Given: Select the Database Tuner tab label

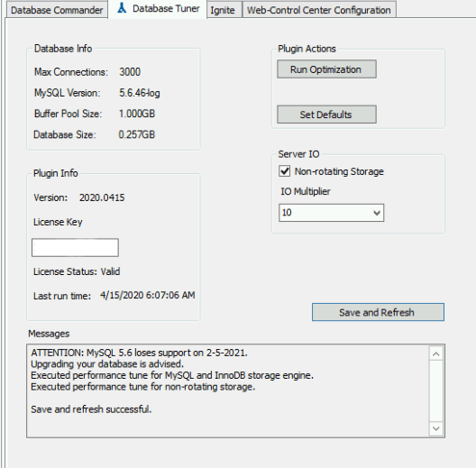Looking at the screenshot, I should 166,8.
